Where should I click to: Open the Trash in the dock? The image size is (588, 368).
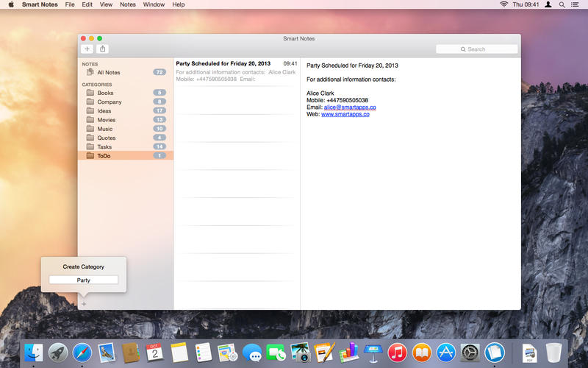click(x=553, y=353)
